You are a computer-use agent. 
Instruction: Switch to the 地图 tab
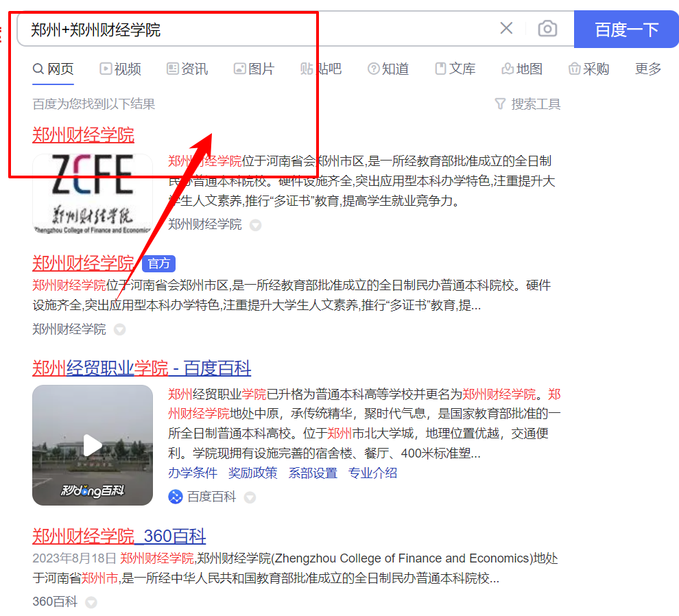[522, 69]
